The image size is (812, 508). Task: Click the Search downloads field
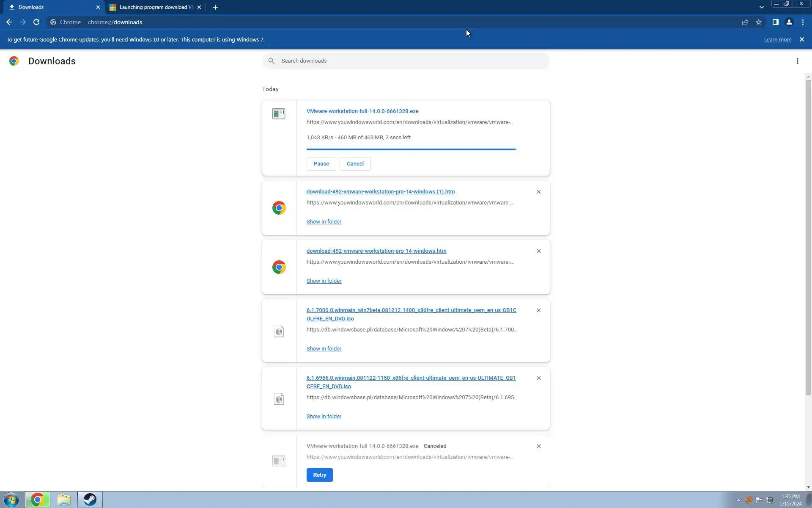[x=406, y=61]
